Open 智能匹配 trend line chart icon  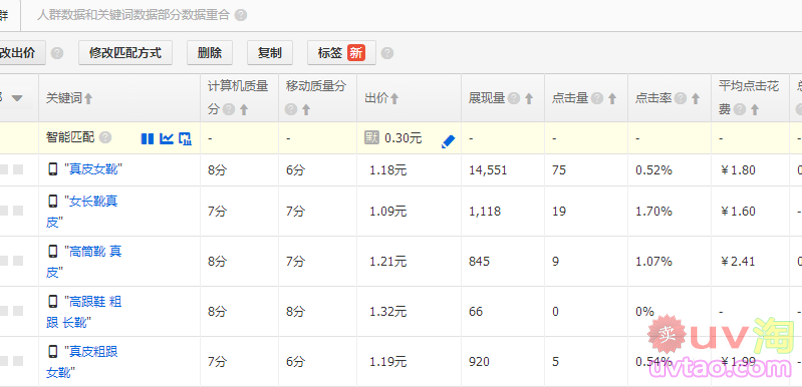[166, 138]
